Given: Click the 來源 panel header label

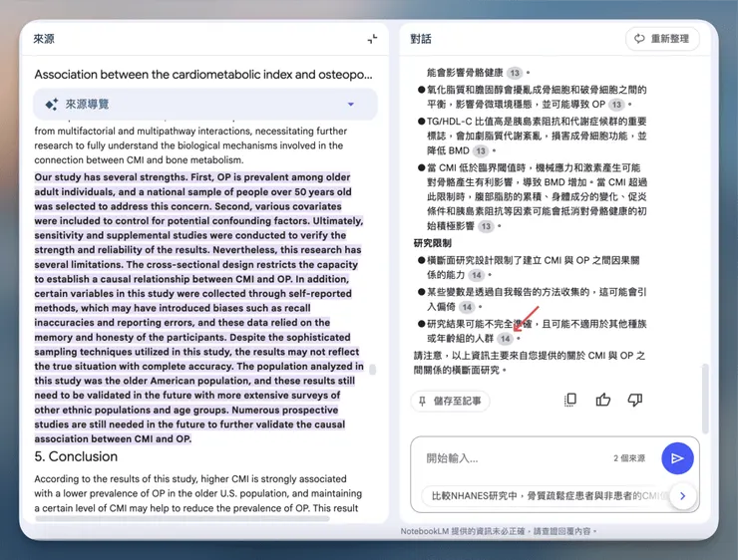Looking at the screenshot, I should pyautogui.click(x=44, y=39).
